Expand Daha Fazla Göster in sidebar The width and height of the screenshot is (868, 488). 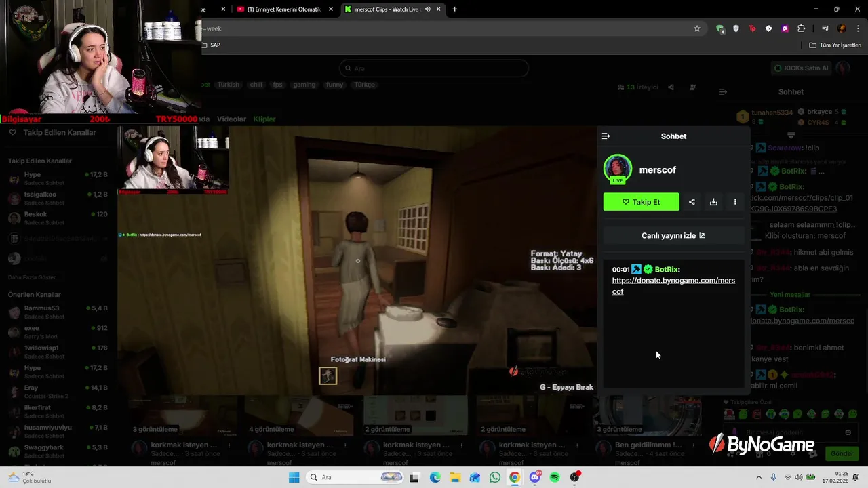click(32, 277)
